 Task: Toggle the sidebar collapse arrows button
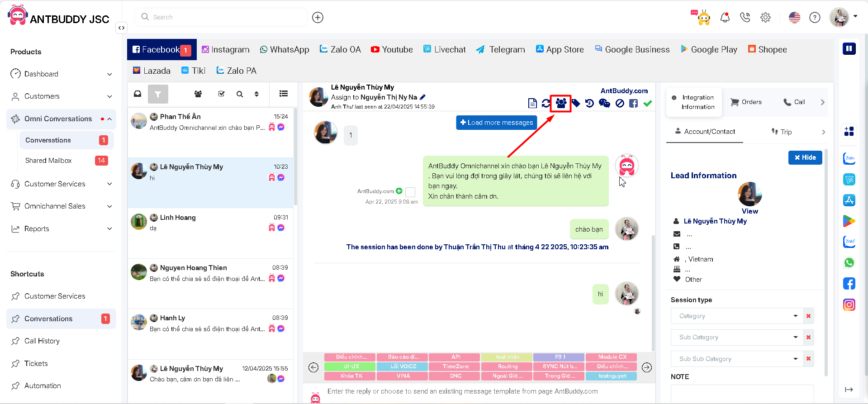click(x=121, y=28)
